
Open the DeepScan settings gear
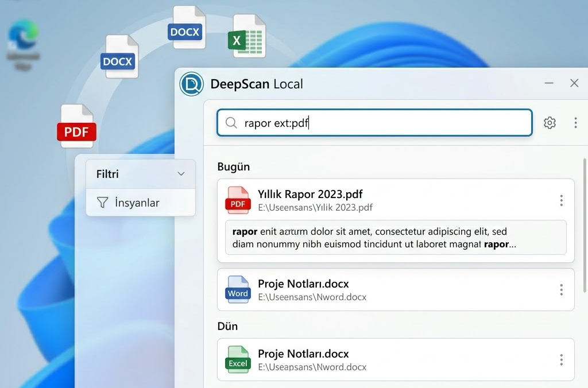tap(550, 123)
